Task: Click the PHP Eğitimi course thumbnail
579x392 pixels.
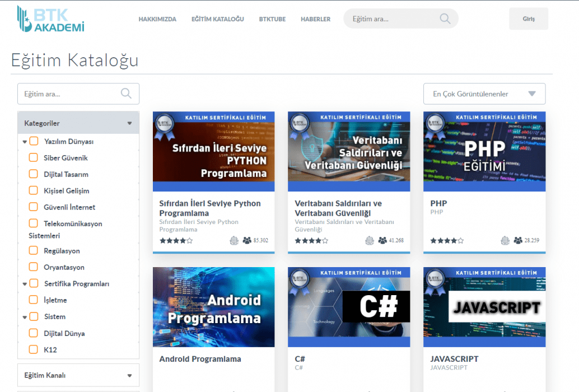Action: click(484, 151)
